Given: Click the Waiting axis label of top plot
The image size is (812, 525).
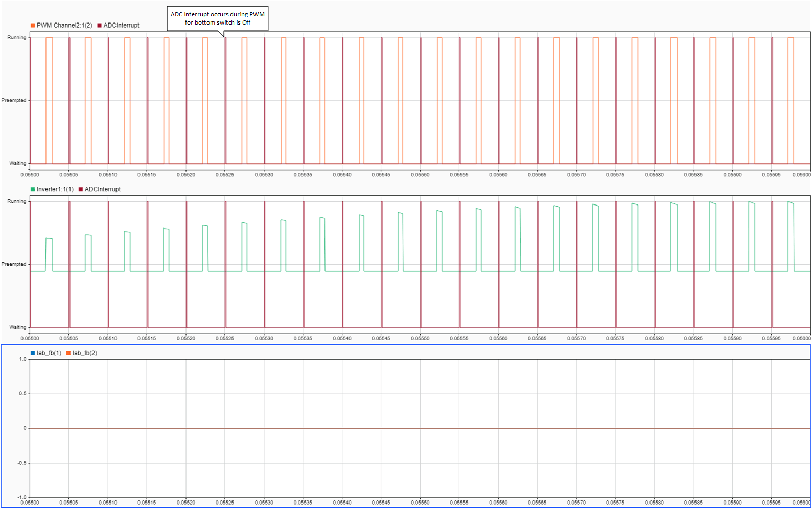Looking at the screenshot, I should pyautogui.click(x=18, y=163).
